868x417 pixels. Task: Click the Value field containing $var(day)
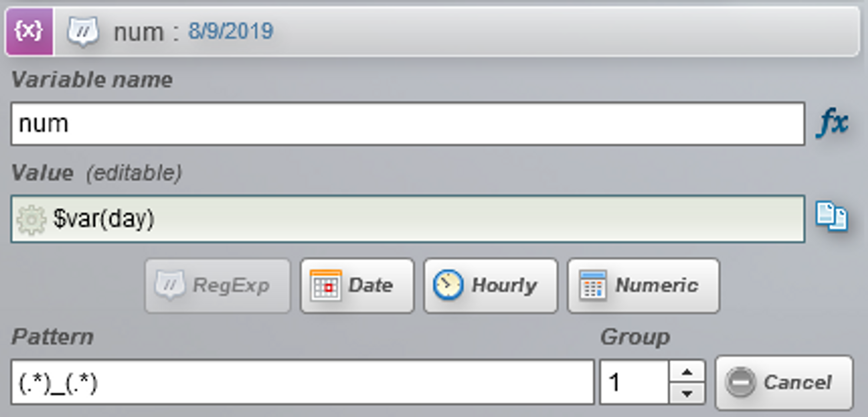[408, 219]
